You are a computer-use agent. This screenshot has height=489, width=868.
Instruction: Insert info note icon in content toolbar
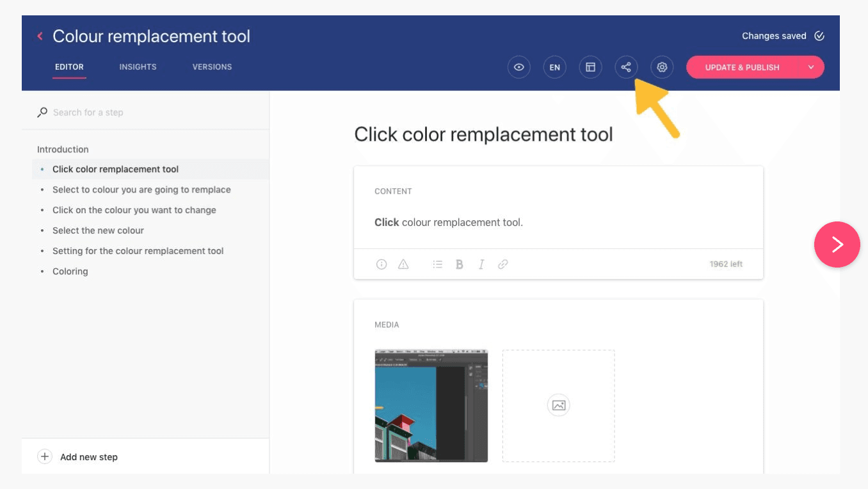[x=382, y=264]
